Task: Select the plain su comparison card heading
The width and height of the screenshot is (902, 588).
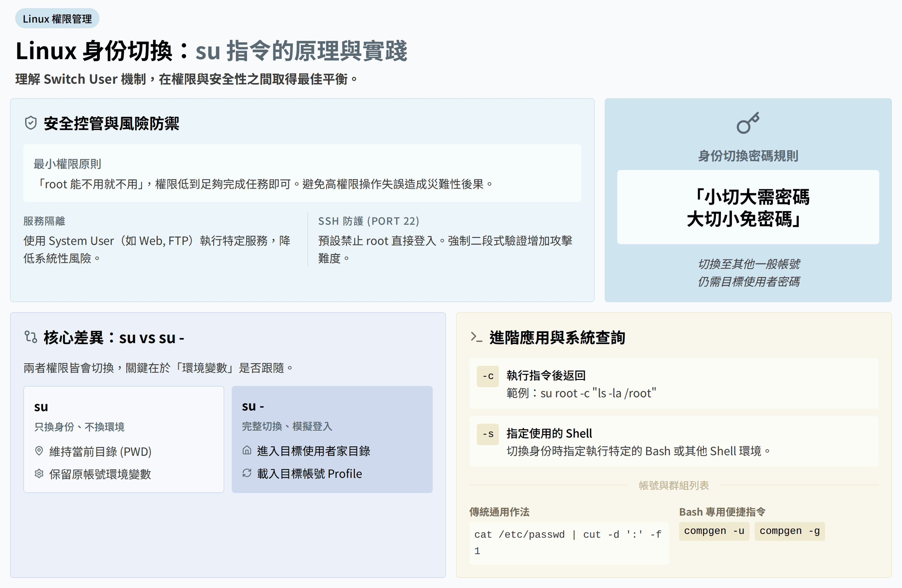Action: coord(41,406)
